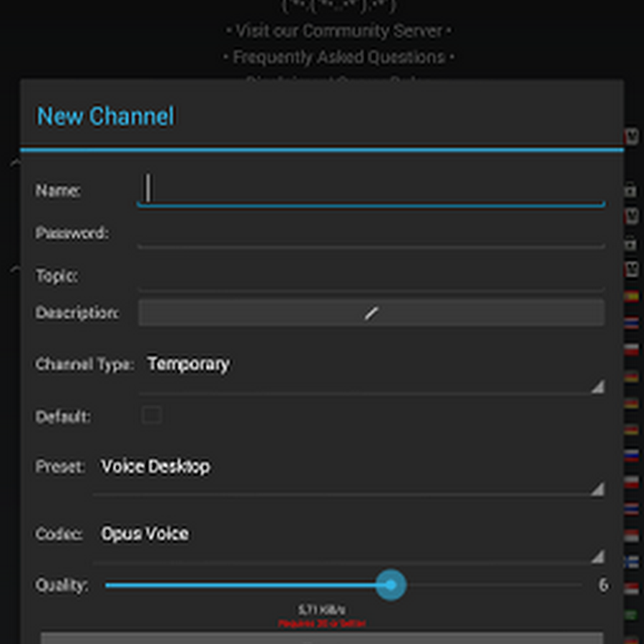Tap the pencil edit icon in Description field

click(x=370, y=313)
